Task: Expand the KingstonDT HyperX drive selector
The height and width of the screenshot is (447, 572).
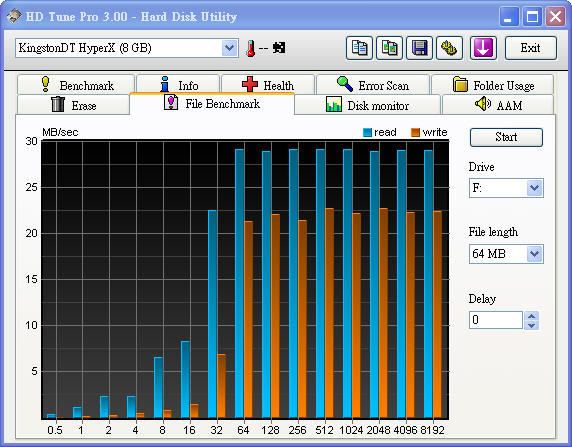Action: coord(230,48)
